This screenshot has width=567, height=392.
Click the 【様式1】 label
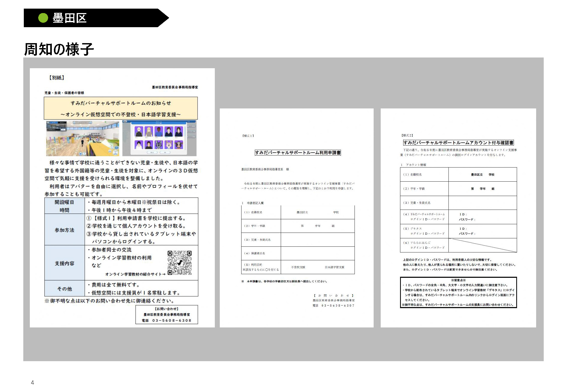(x=248, y=136)
